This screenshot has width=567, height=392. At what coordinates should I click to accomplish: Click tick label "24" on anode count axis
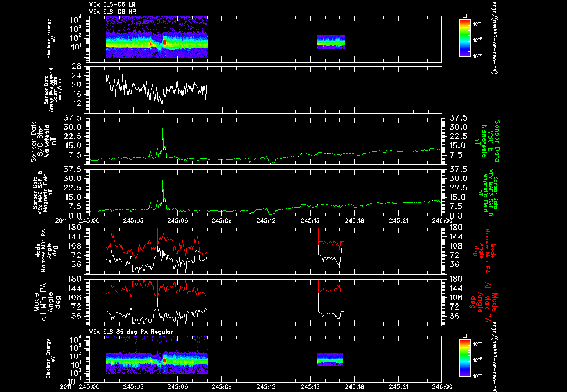(76, 76)
